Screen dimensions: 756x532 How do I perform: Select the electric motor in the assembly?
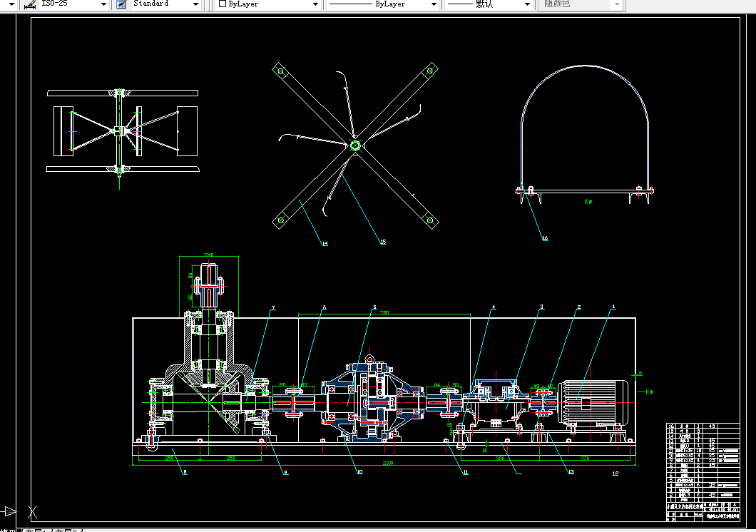[x=593, y=403]
